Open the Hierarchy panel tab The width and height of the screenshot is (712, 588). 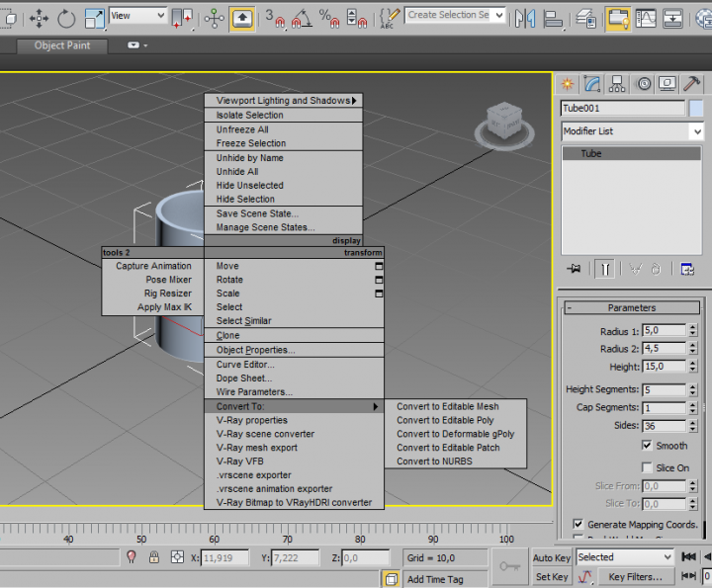click(618, 84)
